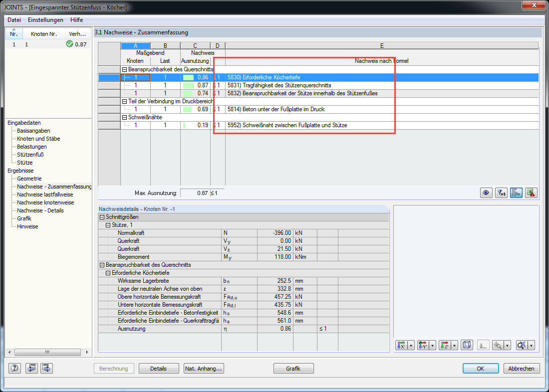Viewport: 549px width, 392px height.
Task: Click the help question mark icon
Action: click(x=14, y=368)
